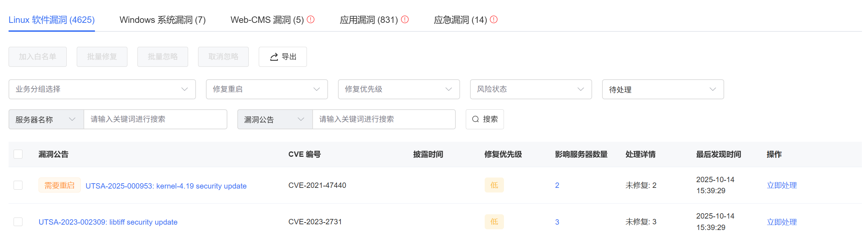Screen dimensions: 868x240
Task: Open UTSA-2025-000953 kernel-4.19 advisory link
Action: (x=166, y=186)
